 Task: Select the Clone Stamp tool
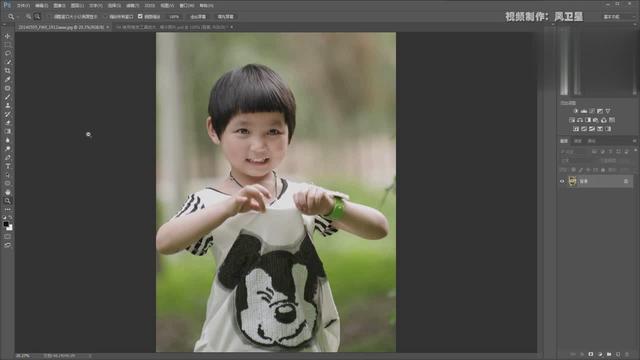pyautogui.click(x=7, y=105)
